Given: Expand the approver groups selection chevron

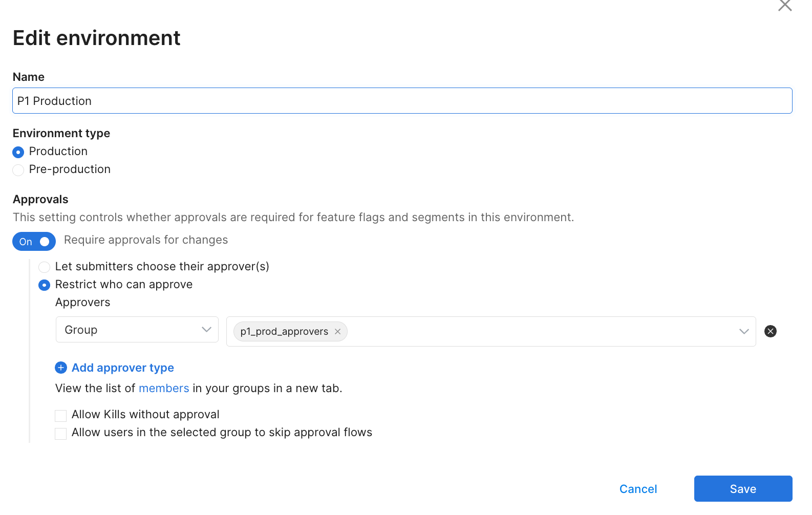Looking at the screenshot, I should coord(744,331).
